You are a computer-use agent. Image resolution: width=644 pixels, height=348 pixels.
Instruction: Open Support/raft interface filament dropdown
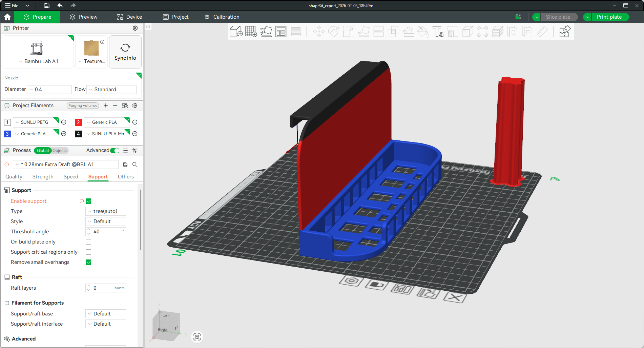(x=106, y=324)
